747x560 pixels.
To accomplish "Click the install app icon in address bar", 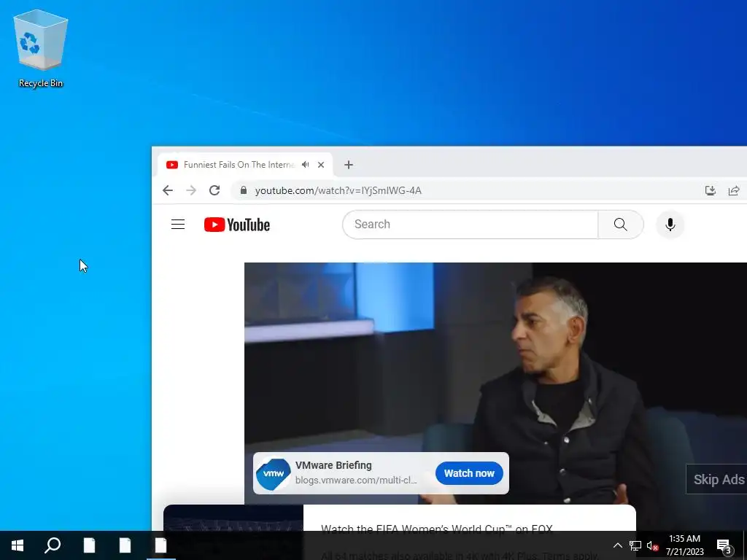I will [711, 190].
